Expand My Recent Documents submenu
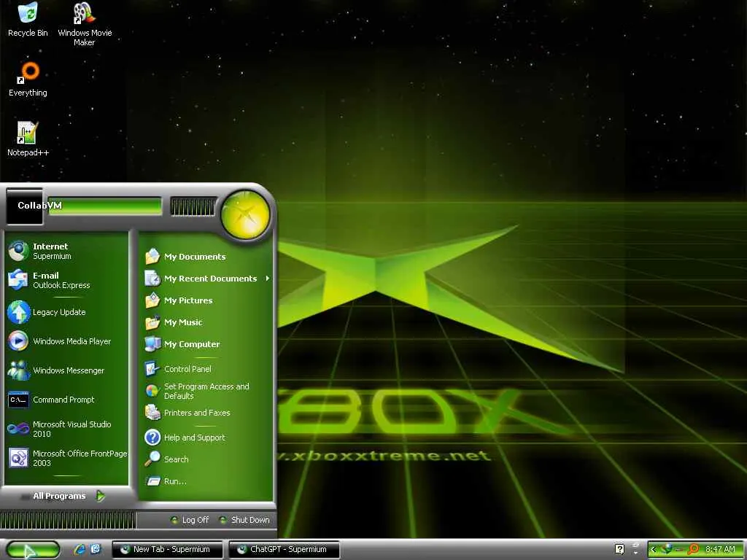The height and width of the screenshot is (560, 747). 206,279
